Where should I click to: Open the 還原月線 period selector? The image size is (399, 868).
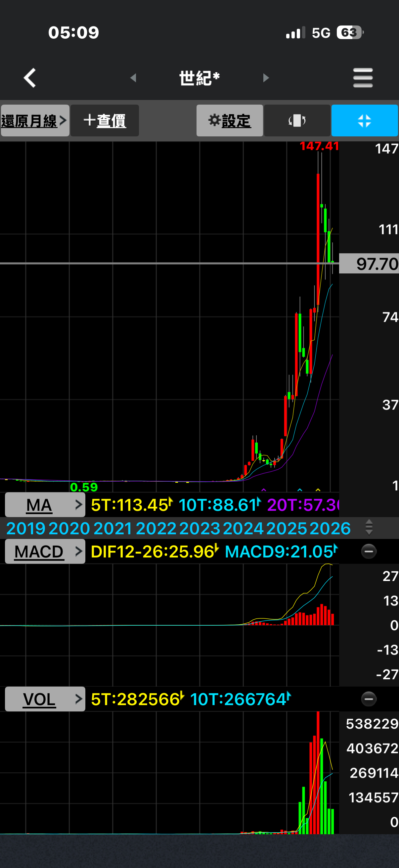tap(35, 121)
